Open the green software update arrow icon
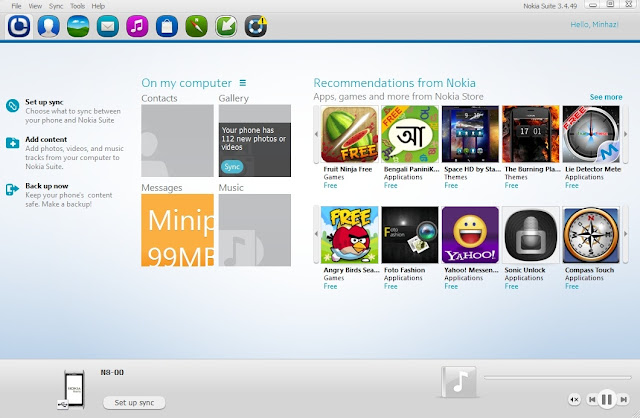 pos(226,26)
